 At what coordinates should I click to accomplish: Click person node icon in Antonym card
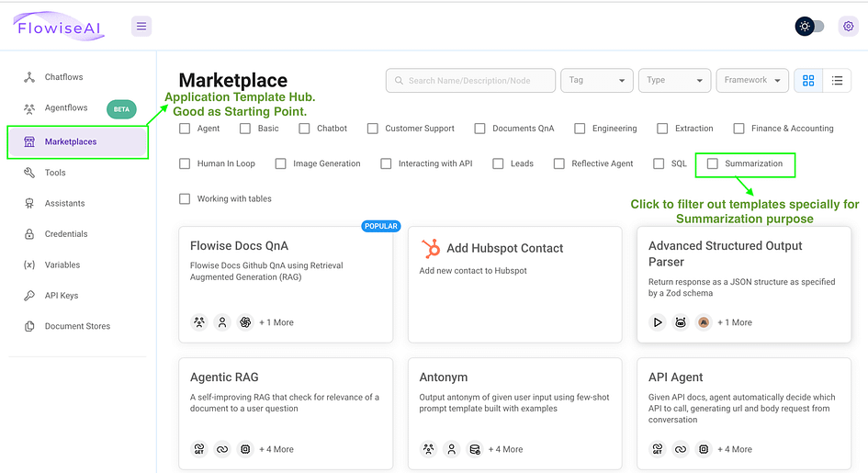pos(452,449)
